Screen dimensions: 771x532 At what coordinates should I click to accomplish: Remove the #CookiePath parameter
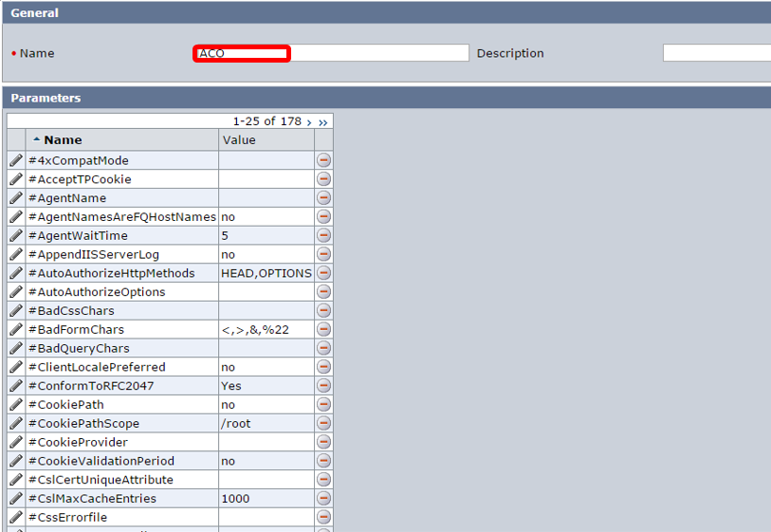coord(323,405)
